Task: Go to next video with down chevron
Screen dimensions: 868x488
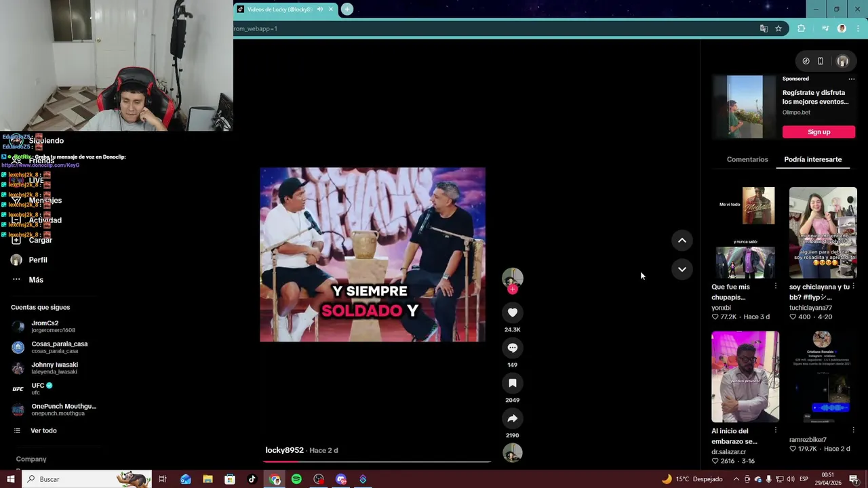Action: click(682, 269)
